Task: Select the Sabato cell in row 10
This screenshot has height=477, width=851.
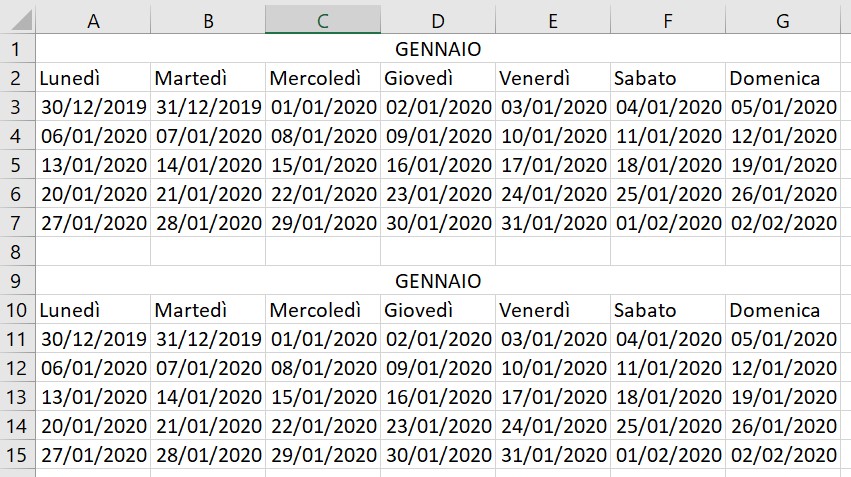Action: coord(667,310)
